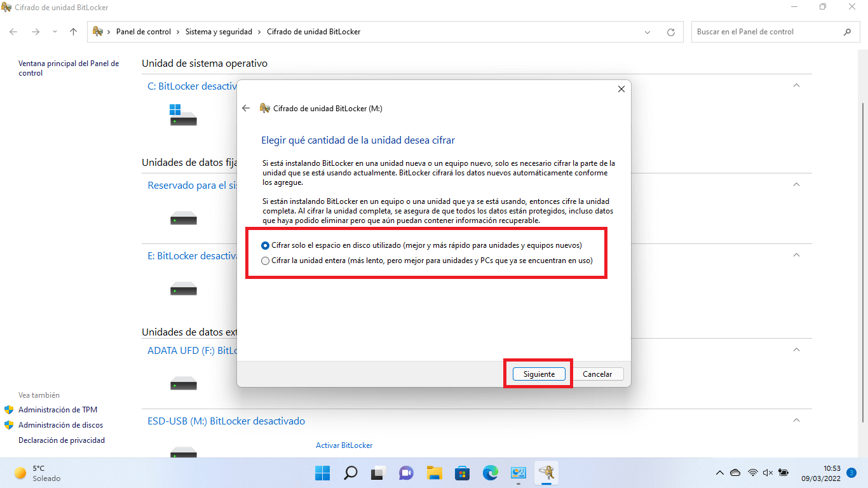This screenshot has width=868, height=488.
Task: Click the search magnifier icon
Action: [x=847, y=32]
